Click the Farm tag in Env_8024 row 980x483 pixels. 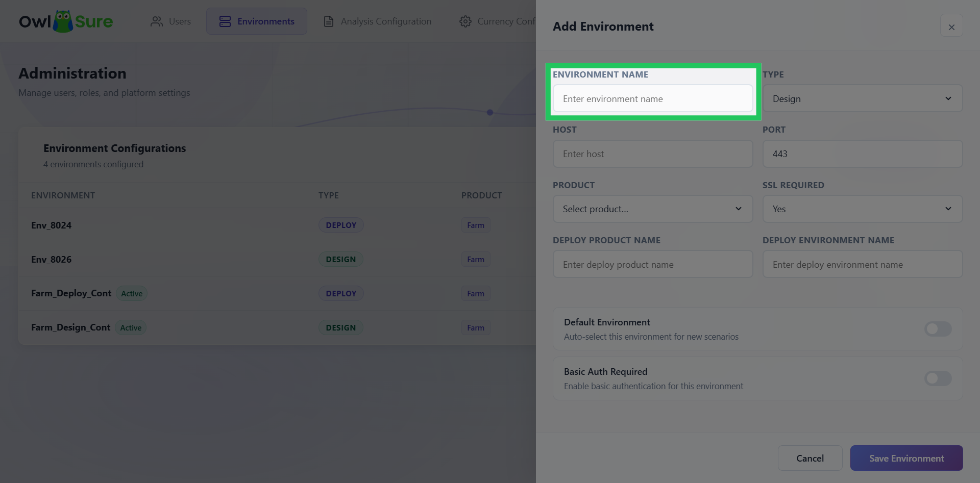click(x=476, y=225)
